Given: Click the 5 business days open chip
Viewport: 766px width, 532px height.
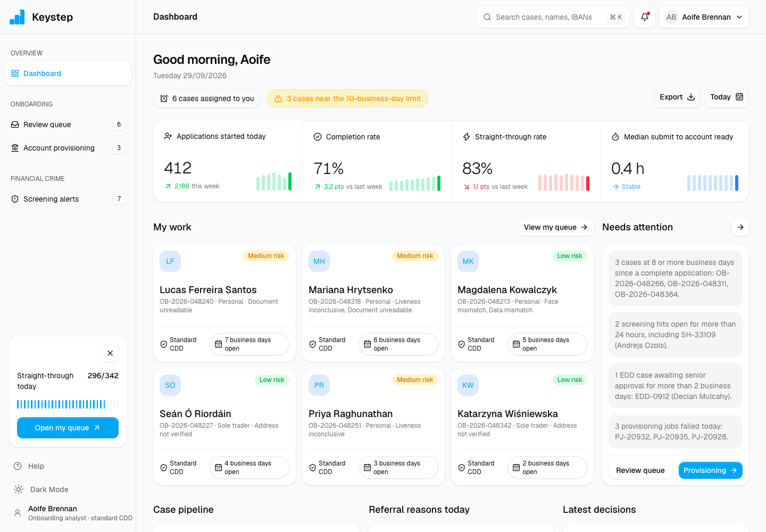Looking at the screenshot, I should tap(547, 344).
